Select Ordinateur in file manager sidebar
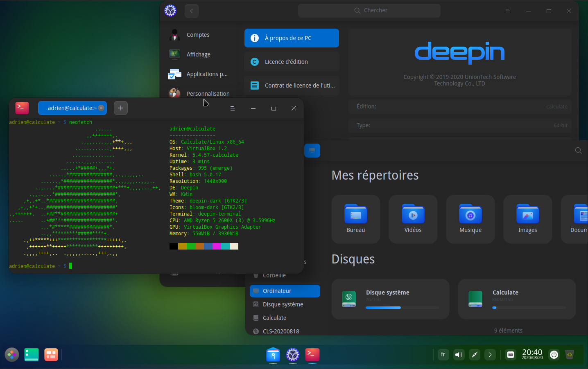This screenshot has width=588, height=369. coord(285,291)
